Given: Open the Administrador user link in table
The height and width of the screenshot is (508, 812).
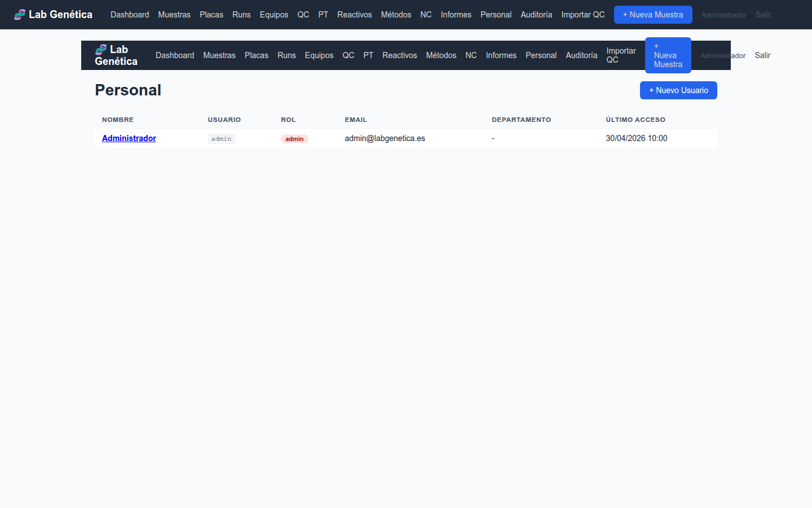Looking at the screenshot, I should [x=129, y=138].
